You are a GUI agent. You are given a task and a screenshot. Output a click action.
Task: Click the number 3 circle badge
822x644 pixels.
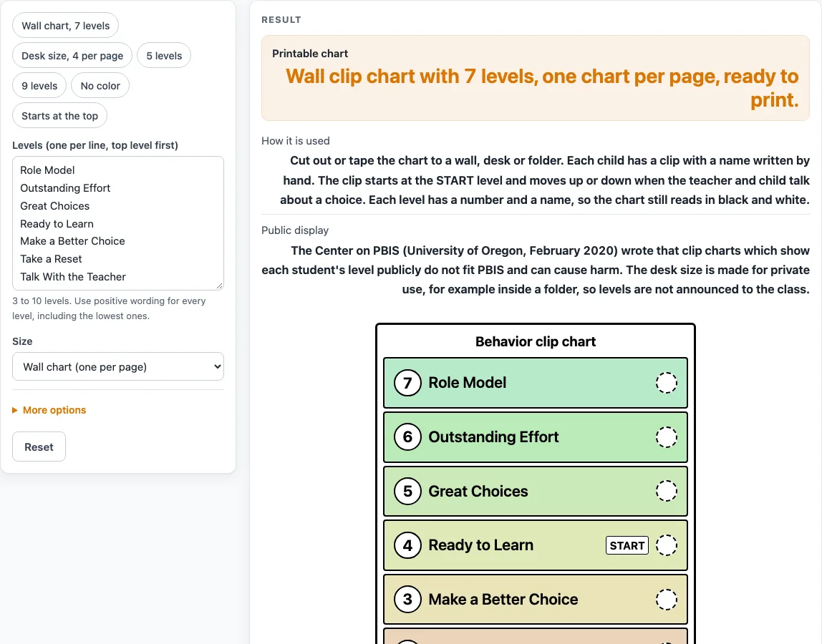407,600
